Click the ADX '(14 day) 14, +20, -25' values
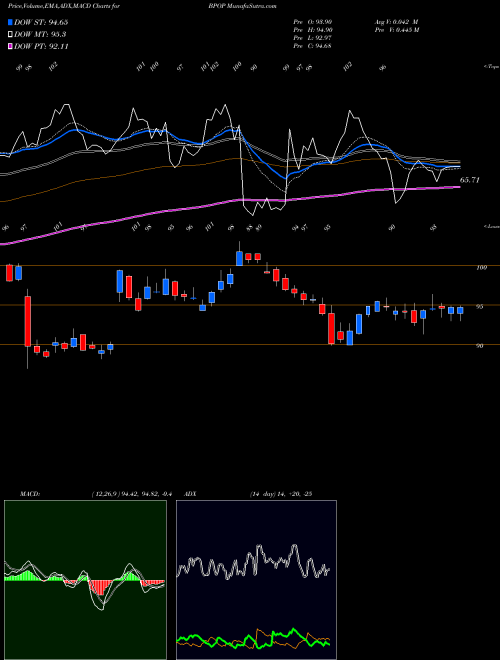500x660 pixels. tap(280, 494)
